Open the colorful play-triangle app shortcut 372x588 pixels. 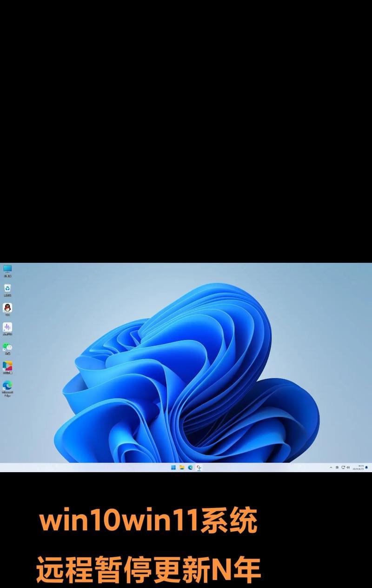click(7, 367)
